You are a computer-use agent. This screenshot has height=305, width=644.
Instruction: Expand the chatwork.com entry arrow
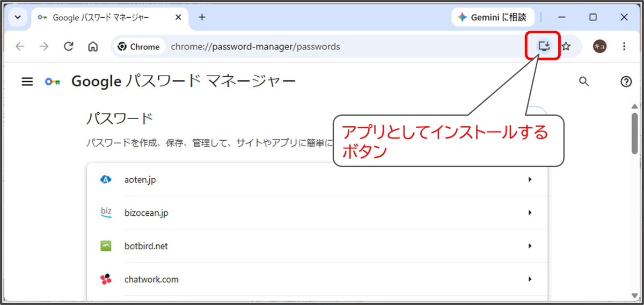click(x=530, y=279)
